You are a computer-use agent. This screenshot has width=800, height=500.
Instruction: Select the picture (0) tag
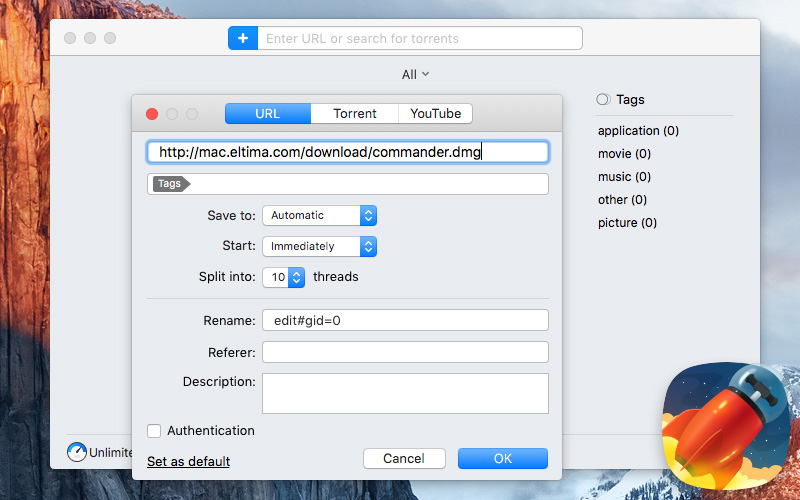[x=627, y=222]
